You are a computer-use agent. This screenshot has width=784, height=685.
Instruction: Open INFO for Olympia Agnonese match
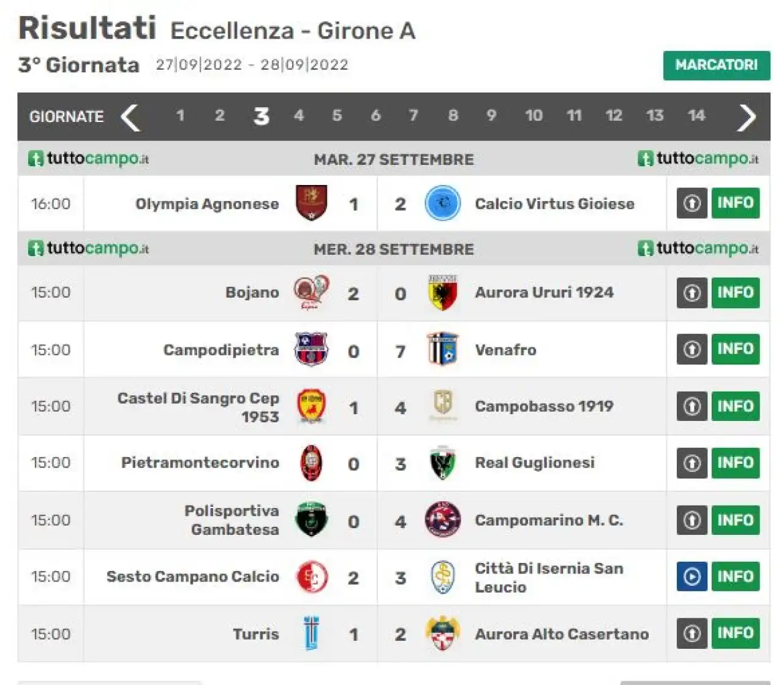click(736, 203)
